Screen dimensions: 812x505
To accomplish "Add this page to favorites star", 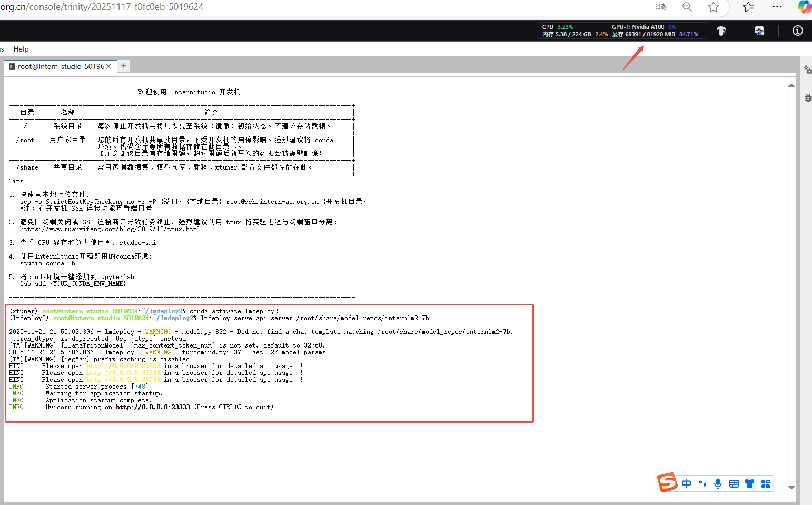I will (714, 7).
